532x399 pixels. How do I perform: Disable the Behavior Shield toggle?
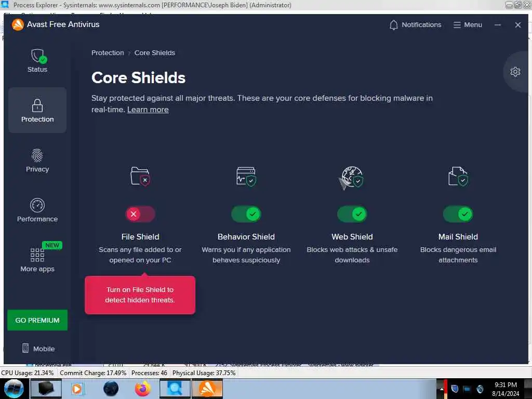246,214
